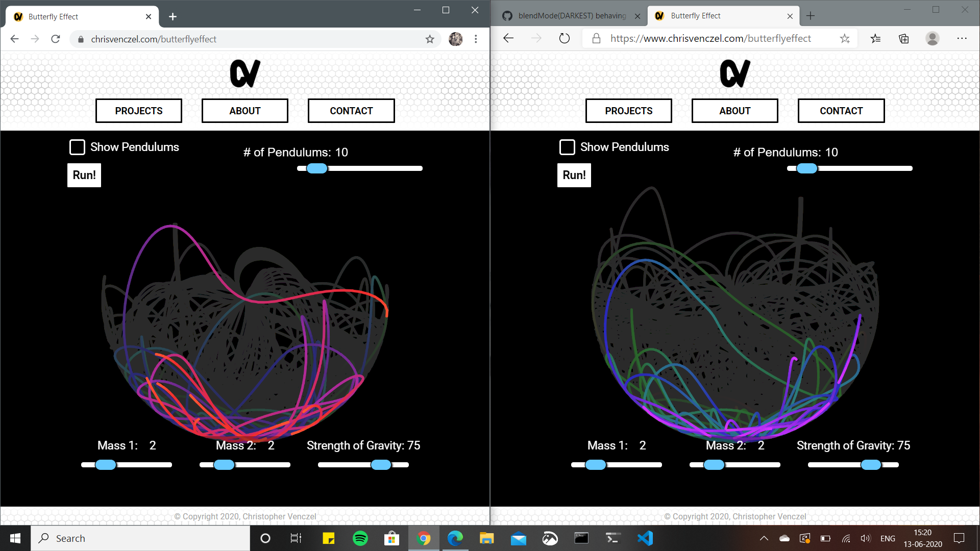The width and height of the screenshot is (980, 551).
Task: Open the CONTACT page
Action: 351,111
